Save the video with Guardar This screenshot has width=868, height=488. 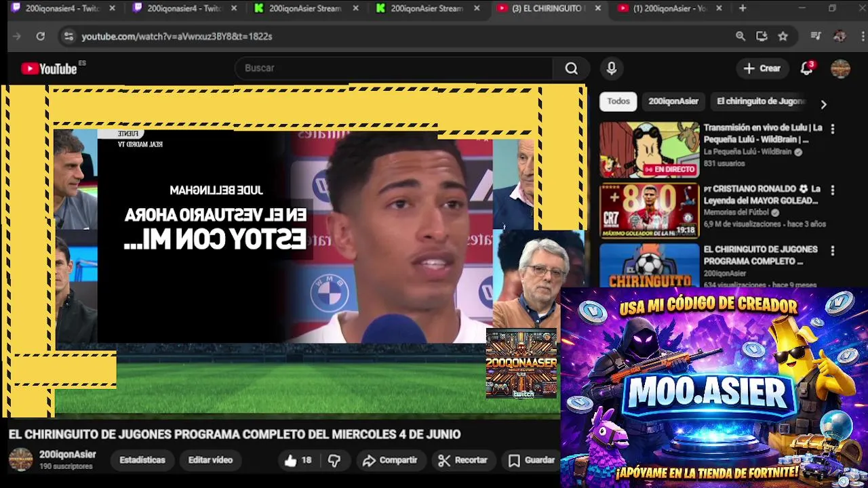[x=532, y=460]
